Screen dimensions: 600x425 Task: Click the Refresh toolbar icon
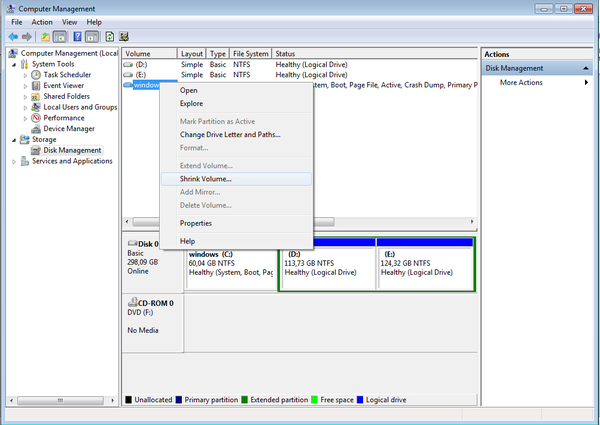click(109, 37)
